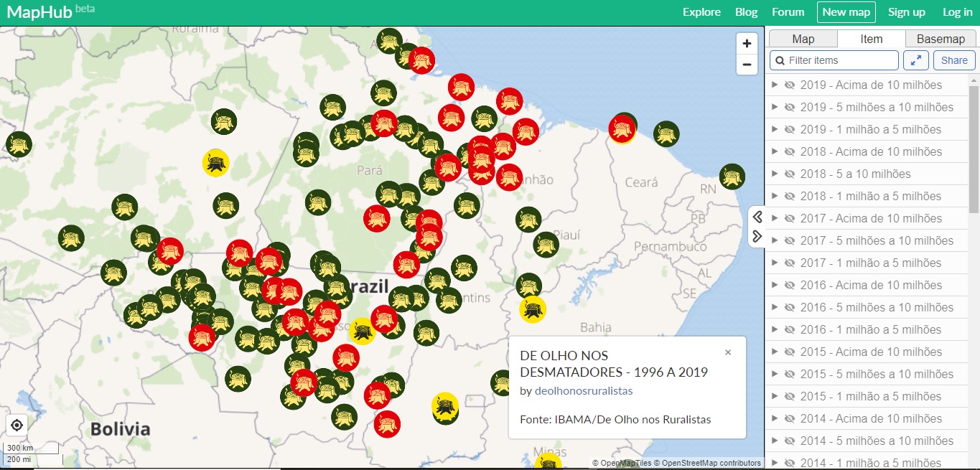Select the "2016 - 5 milhões a 10 milhões" row label
Image resolution: width=980 pixels, height=470 pixels.
pos(877,307)
